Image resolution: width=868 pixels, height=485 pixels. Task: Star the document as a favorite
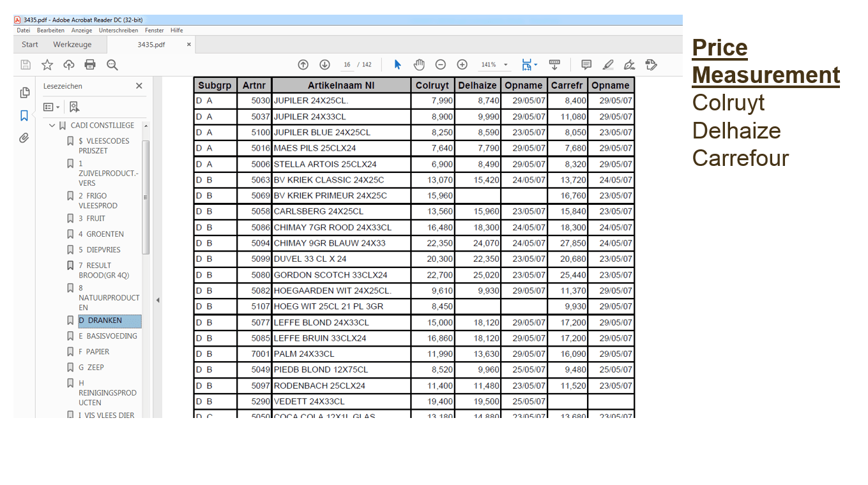[47, 64]
